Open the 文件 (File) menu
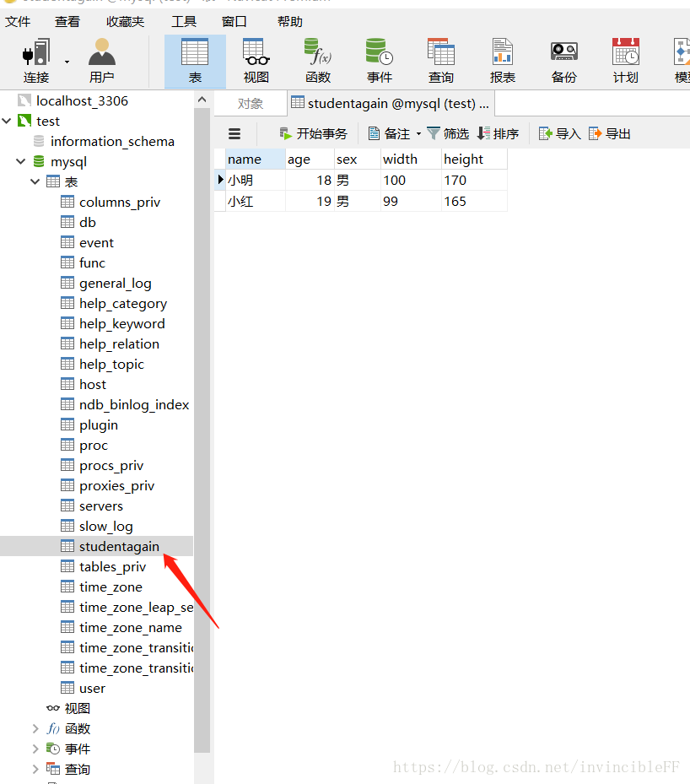This screenshot has width=690, height=784. [x=18, y=21]
